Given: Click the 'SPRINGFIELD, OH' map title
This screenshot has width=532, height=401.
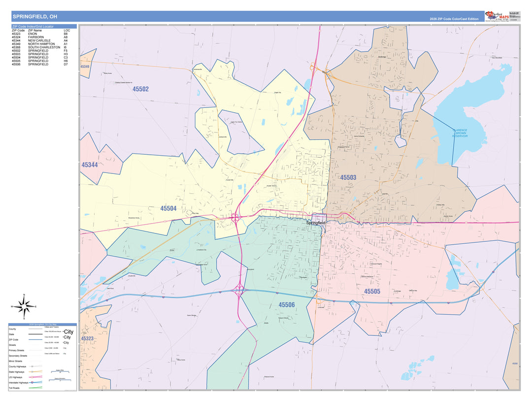Looking at the screenshot, I should tap(35, 17).
